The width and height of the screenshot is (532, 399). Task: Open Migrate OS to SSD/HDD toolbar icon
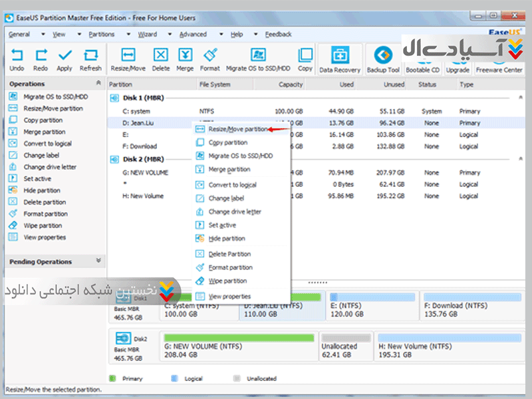(258, 57)
